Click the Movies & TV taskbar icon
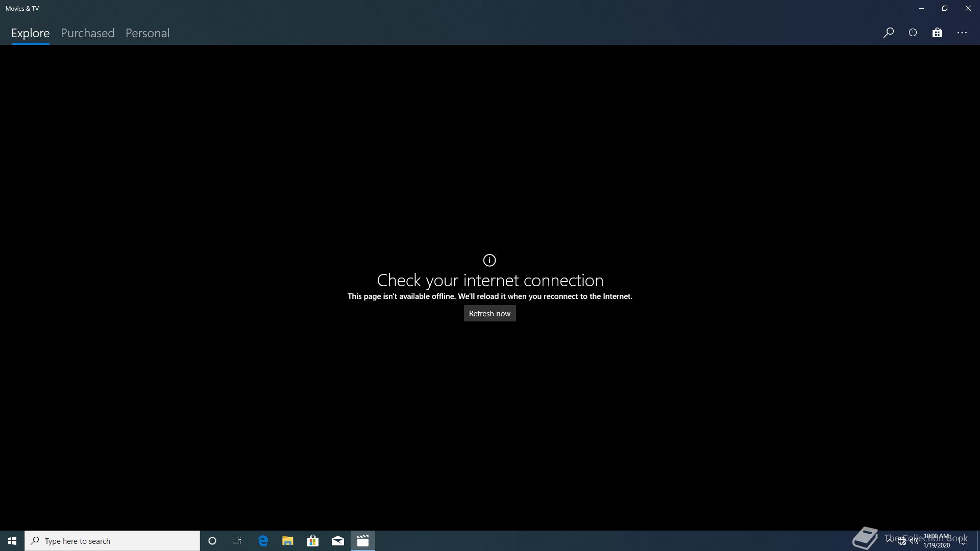The width and height of the screenshot is (980, 551). [x=363, y=541]
